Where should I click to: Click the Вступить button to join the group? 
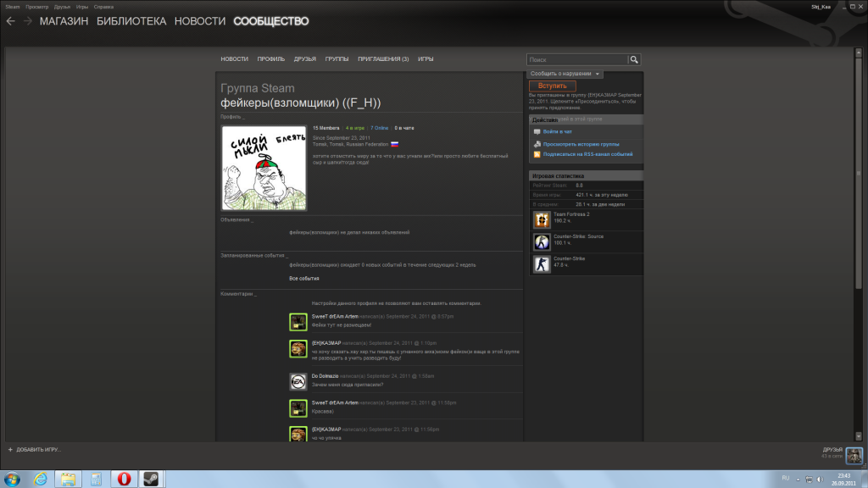click(553, 86)
